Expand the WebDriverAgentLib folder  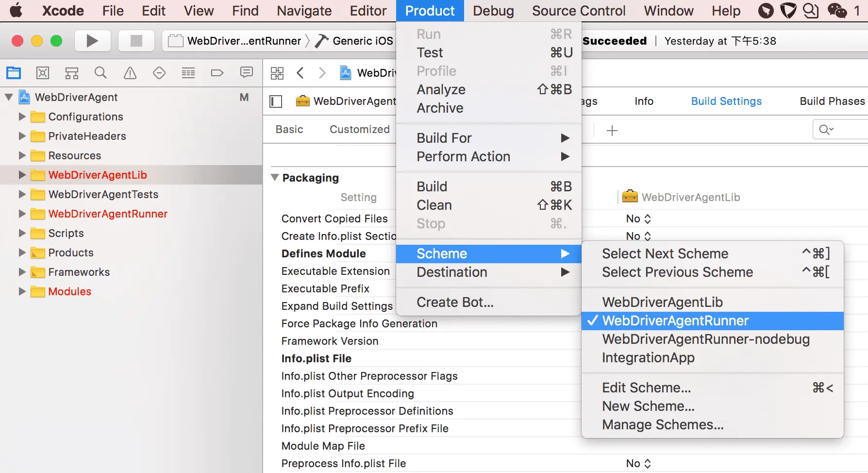coord(22,175)
